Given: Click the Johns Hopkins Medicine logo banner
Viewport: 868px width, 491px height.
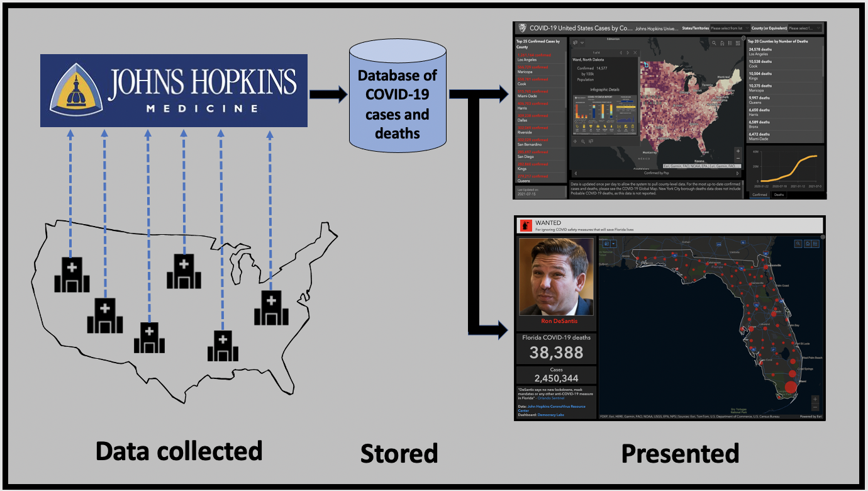Looking at the screenshot, I should click(x=174, y=91).
